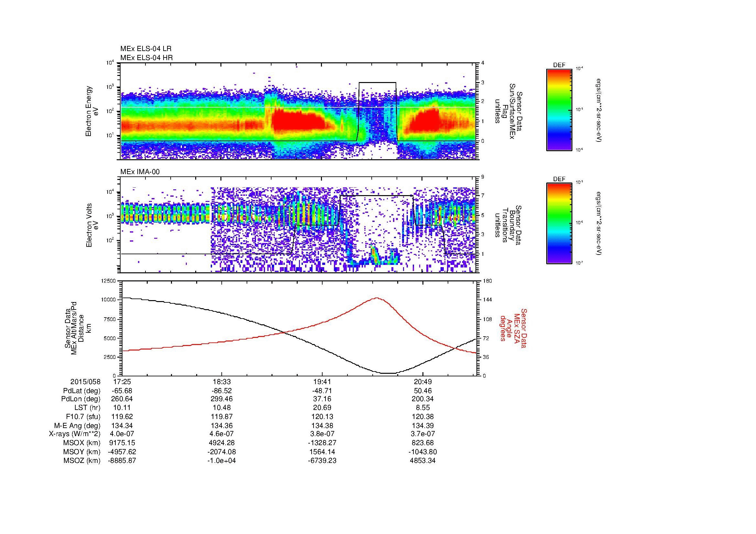This screenshot has height=534, width=756.
Task: Click the MSOY (km) row label
Action: (82, 452)
